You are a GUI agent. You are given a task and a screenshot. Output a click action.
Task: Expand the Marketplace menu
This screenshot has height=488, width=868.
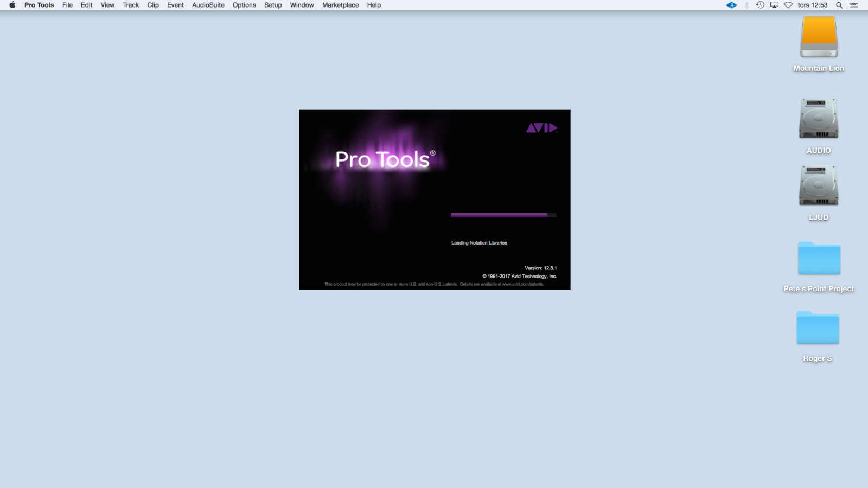340,5
